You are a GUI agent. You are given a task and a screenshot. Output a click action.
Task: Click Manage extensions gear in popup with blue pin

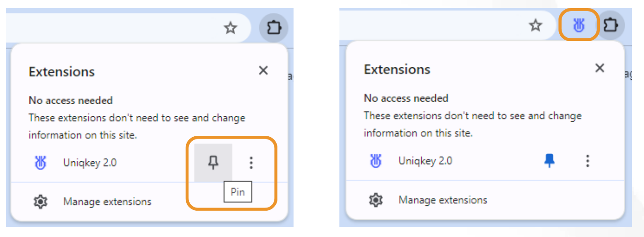click(376, 200)
